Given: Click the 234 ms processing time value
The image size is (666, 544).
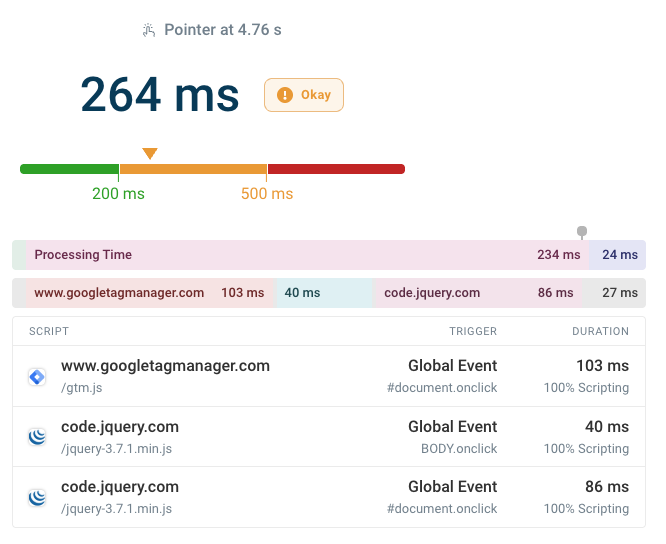Looking at the screenshot, I should 559,255.
